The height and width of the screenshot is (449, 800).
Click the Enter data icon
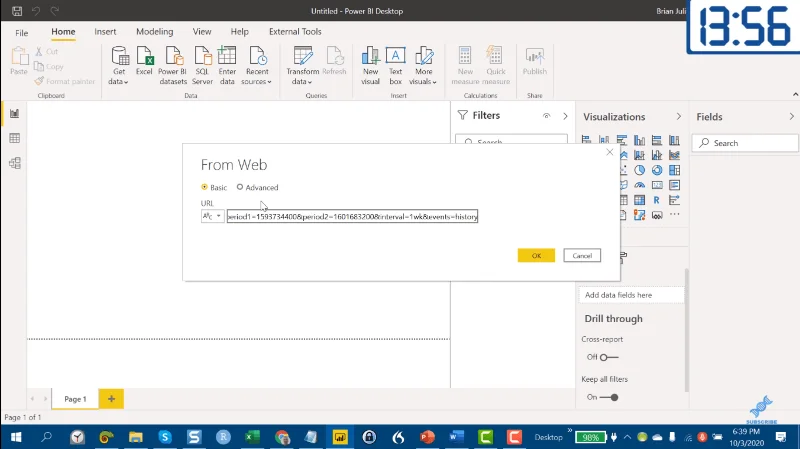[227, 65]
